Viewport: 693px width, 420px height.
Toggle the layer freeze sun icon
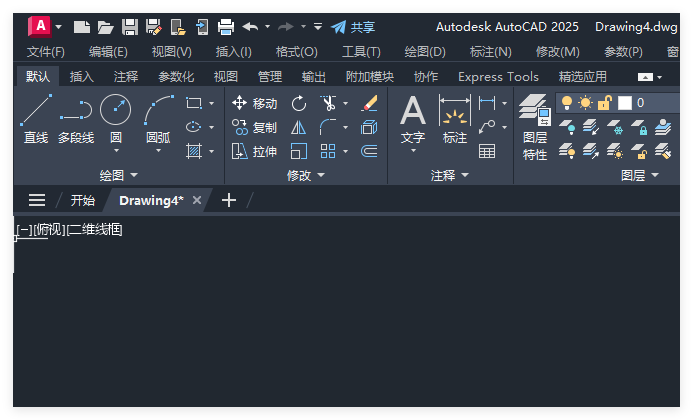[x=585, y=103]
